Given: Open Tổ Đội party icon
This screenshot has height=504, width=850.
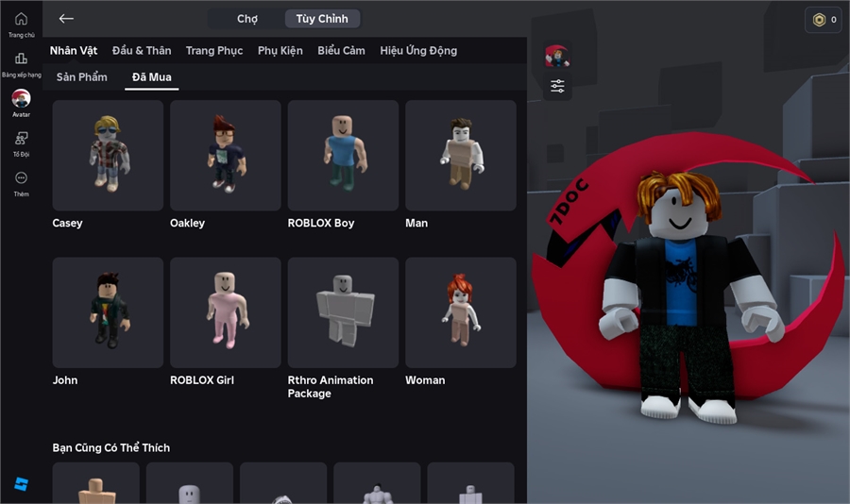Looking at the screenshot, I should (21, 139).
